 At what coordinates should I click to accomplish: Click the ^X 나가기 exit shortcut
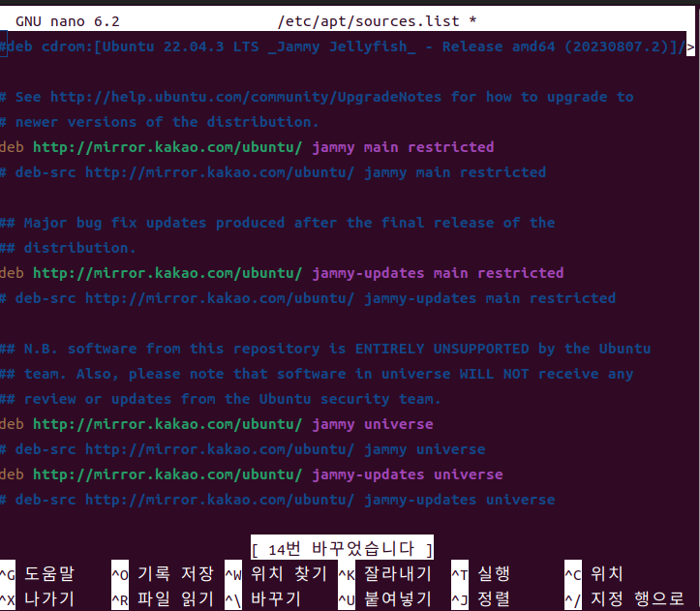point(37,599)
